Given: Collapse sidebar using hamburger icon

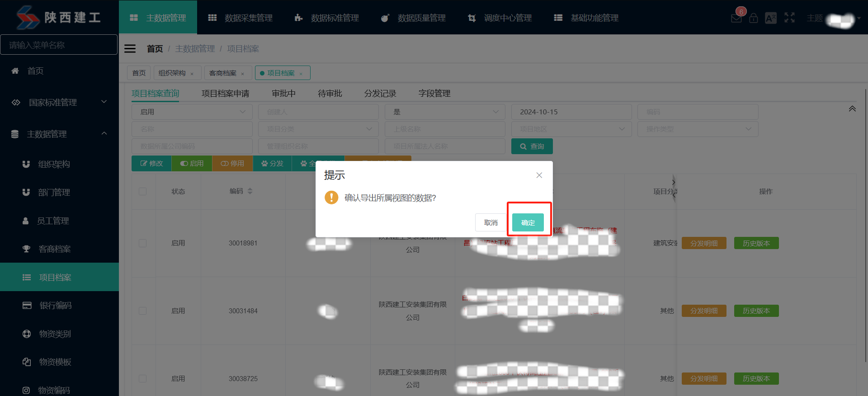Looking at the screenshot, I should 130,48.
